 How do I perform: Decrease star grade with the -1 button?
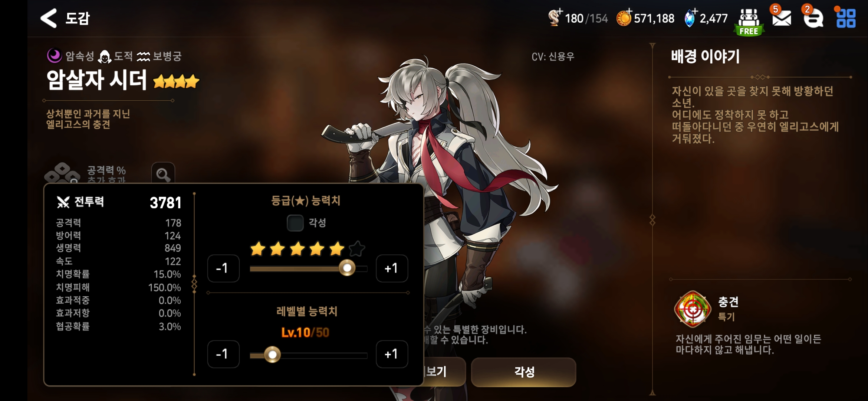(x=223, y=268)
